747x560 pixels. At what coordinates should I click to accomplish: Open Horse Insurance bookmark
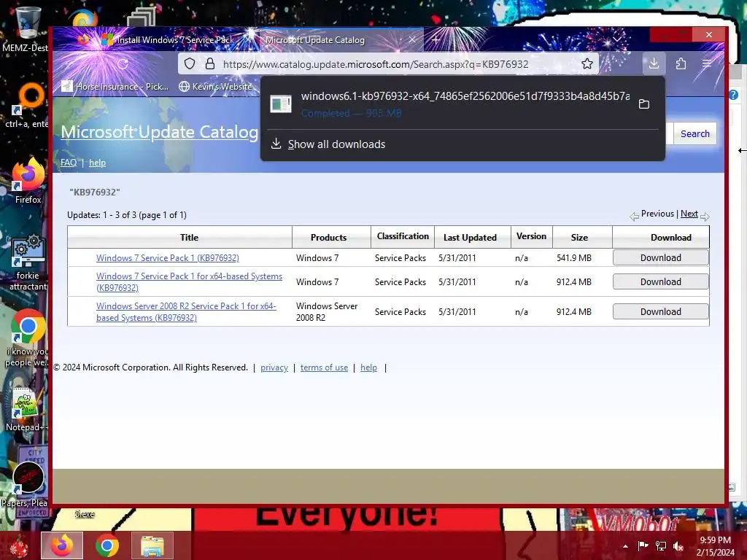[116, 87]
